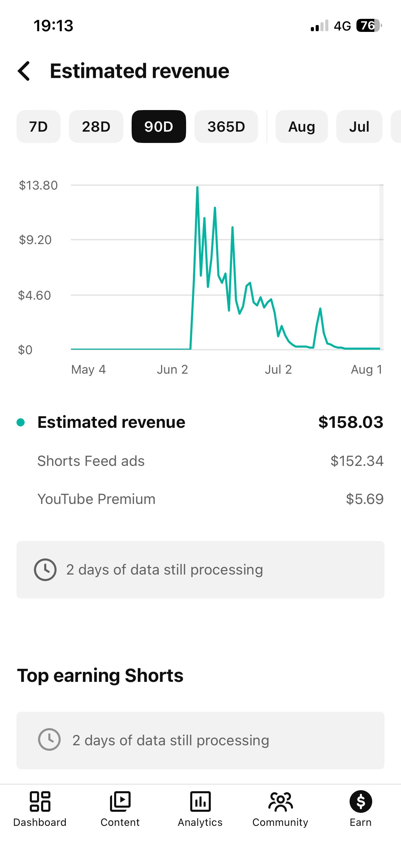Tap the clock icon under Top earning Shorts

coord(49,740)
